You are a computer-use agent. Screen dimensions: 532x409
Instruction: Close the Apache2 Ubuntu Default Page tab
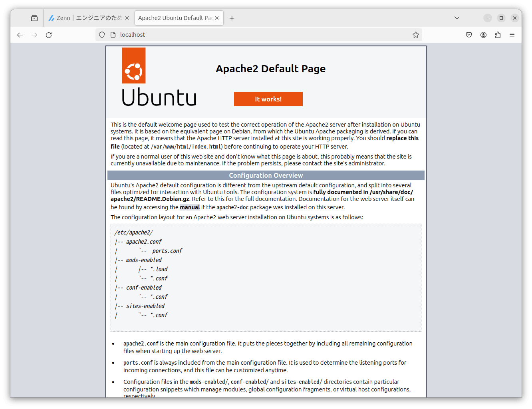point(217,18)
